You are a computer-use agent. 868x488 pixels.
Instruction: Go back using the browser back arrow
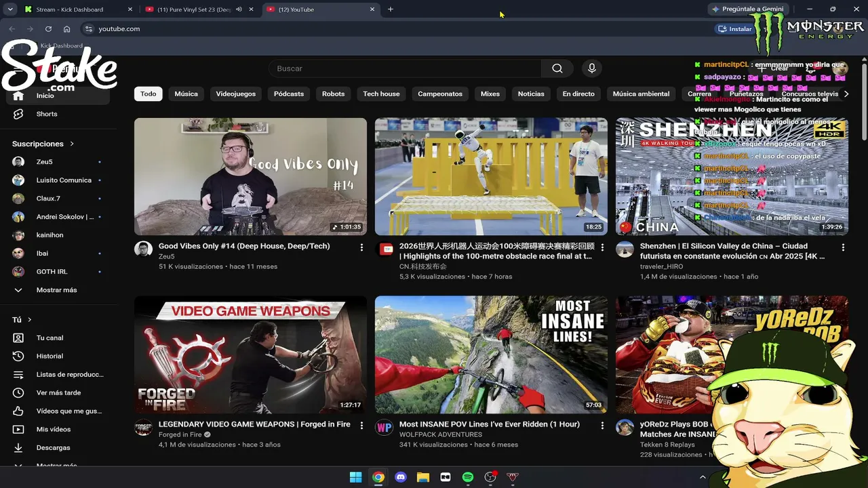(x=12, y=29)
